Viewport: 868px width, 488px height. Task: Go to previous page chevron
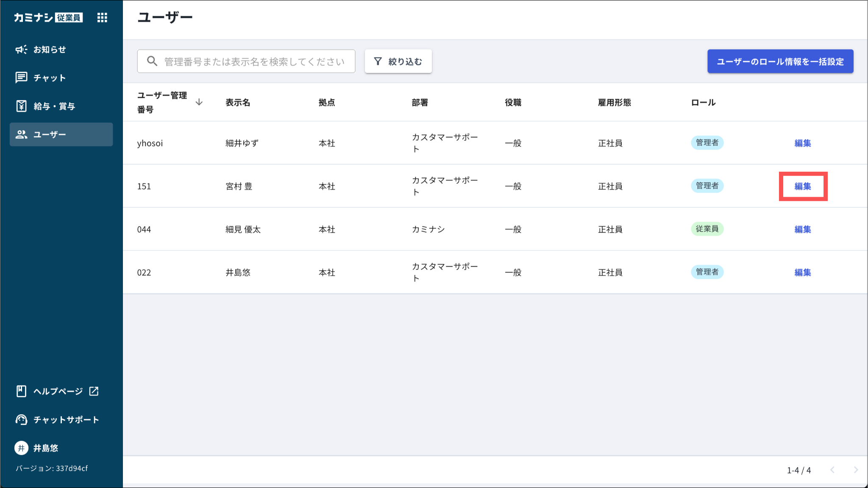832,470
